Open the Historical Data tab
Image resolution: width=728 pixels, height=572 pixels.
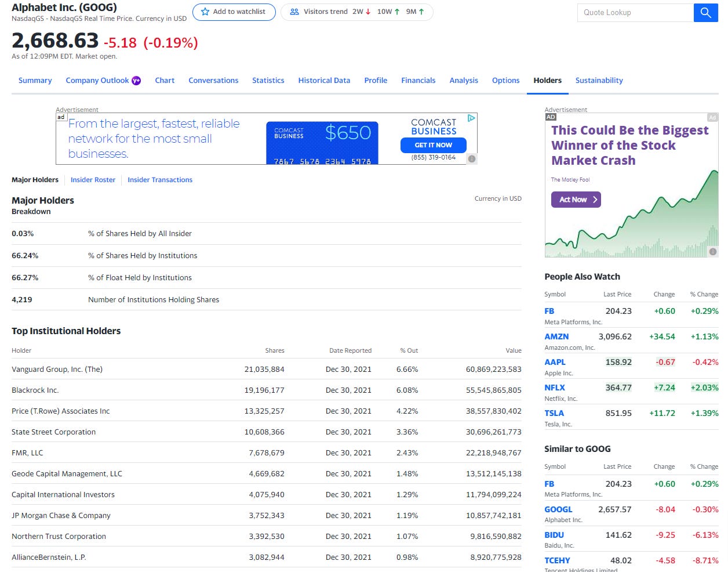coord(324,81)
